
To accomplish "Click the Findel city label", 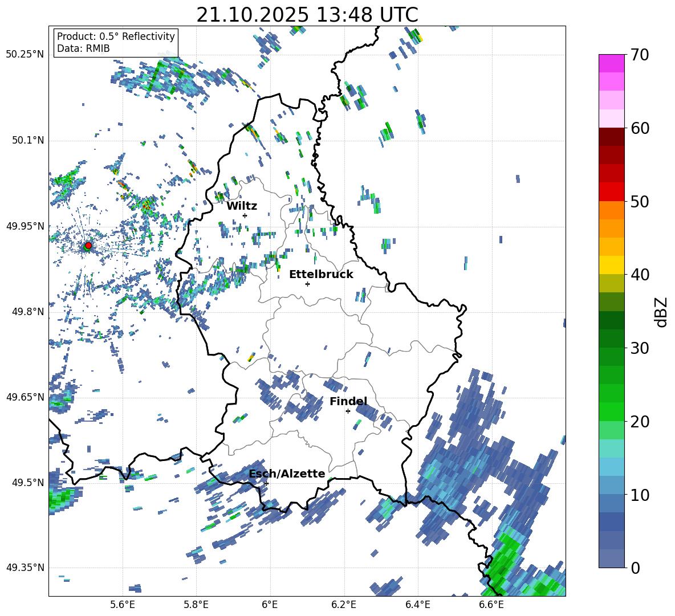I will (x=348, y=402).
